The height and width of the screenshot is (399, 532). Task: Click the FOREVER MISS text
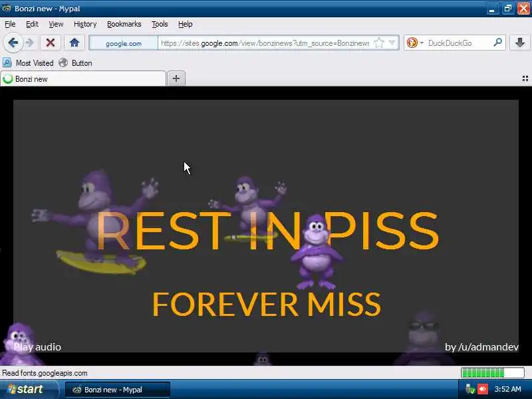tap(267, 304)
